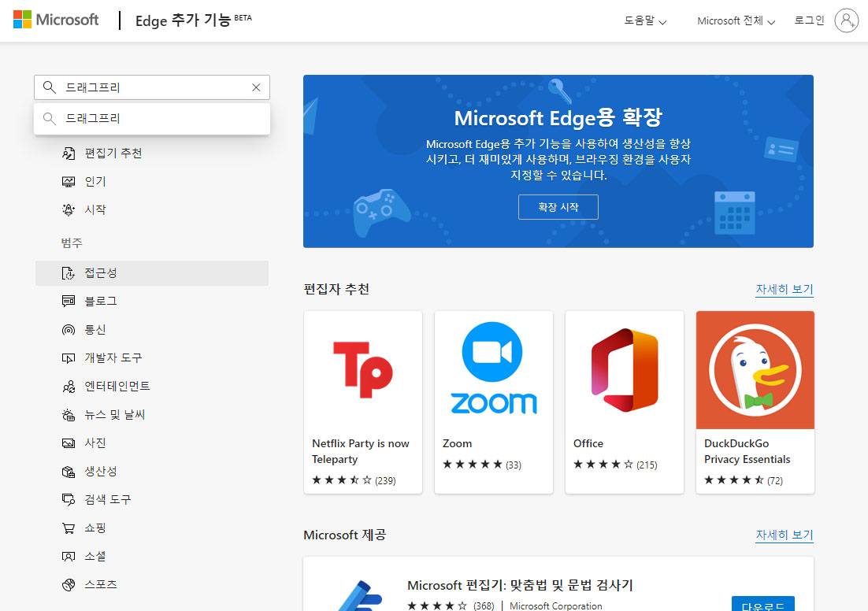The width and height of the screenshot is (868, 611).
Task: Click the 소셜 category icon
Action: (x=69, y=556)
